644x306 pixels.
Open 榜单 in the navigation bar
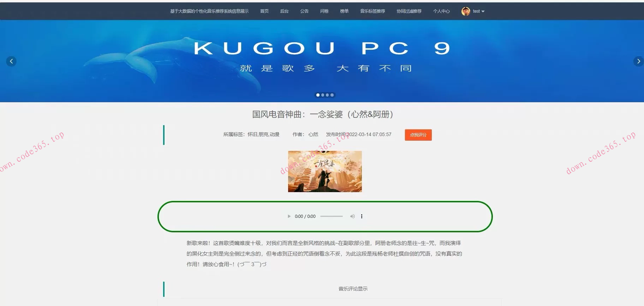344,11
